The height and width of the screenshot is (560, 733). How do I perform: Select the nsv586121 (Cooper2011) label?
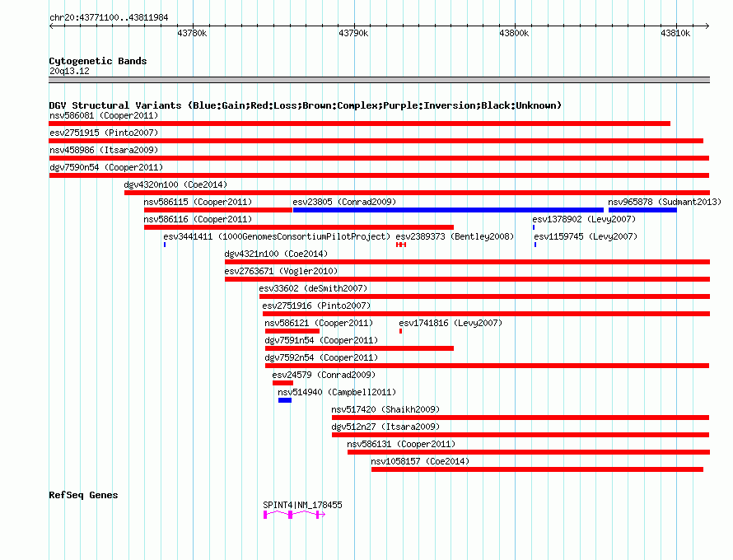tap(319, 323)
